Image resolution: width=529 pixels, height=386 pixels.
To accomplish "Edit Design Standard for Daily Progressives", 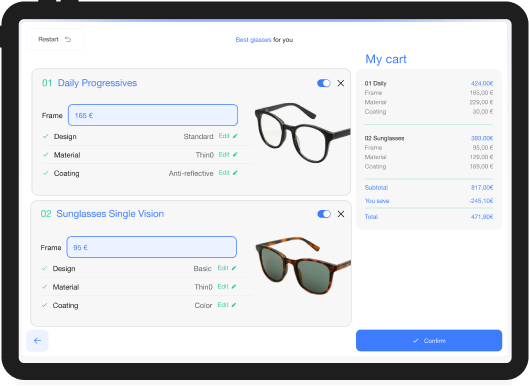I will pyautogui.click(x=228, y=136).
